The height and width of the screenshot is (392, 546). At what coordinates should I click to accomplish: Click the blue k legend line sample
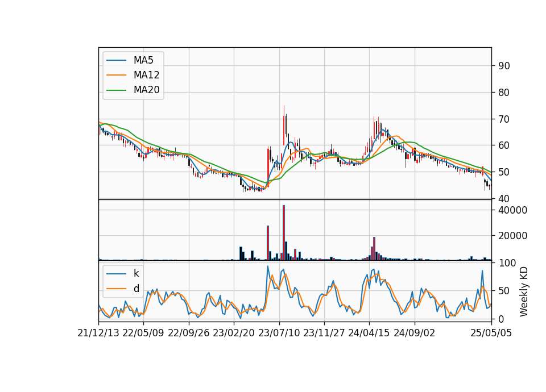coord(116,274)
